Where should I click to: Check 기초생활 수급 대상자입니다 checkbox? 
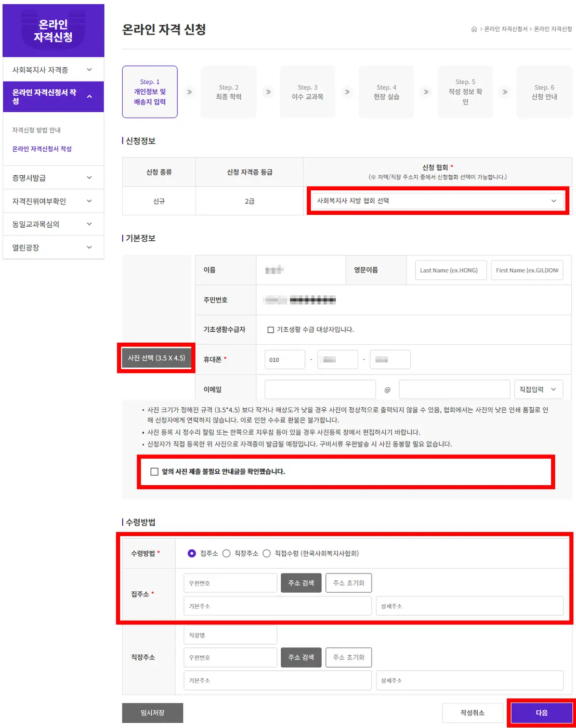pyautogui.click(x=270, y=330)
